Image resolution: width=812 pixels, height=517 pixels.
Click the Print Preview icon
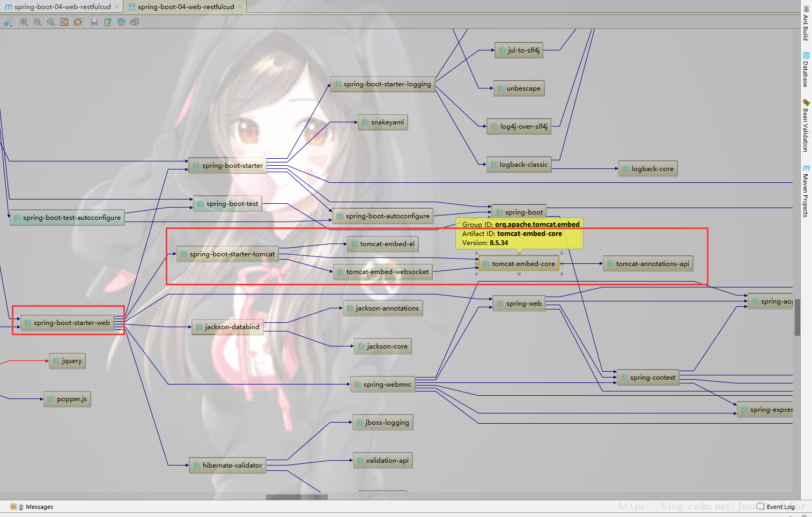pyautogui.click(x=135, y=22)
